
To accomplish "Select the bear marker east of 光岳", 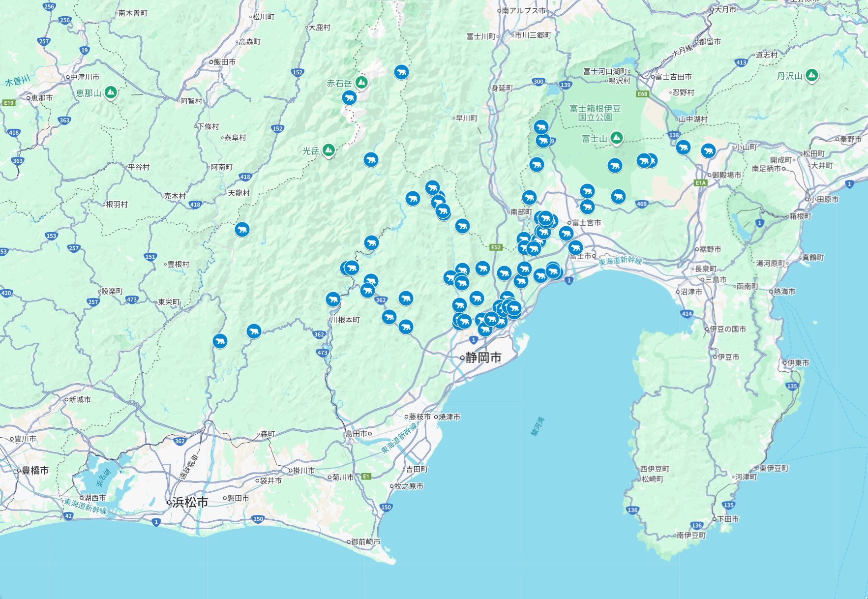I will pyautogui.click(x=371, y=160).
